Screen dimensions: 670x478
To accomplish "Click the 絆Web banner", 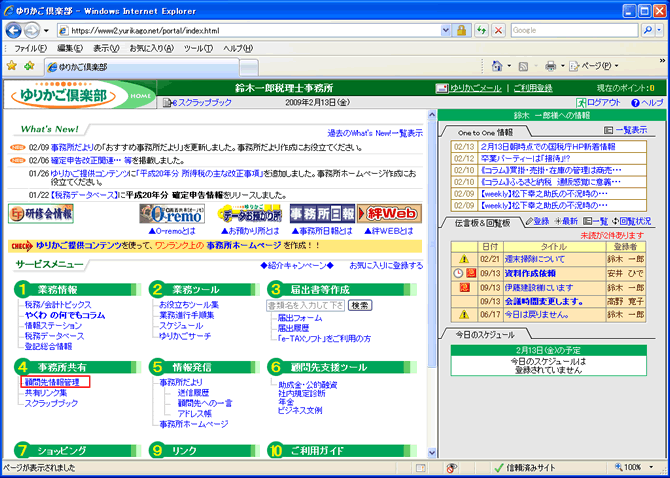I will pos(389,214).
